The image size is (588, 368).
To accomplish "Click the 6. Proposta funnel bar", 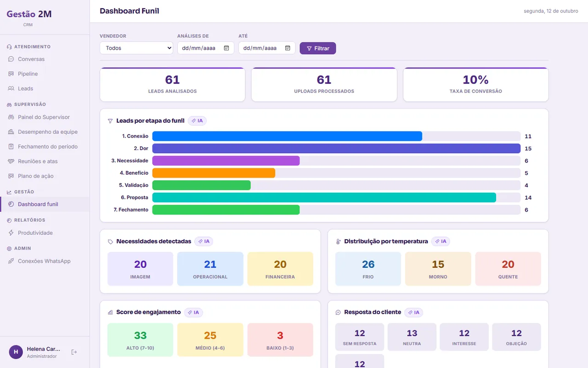I will click(324, 197).
